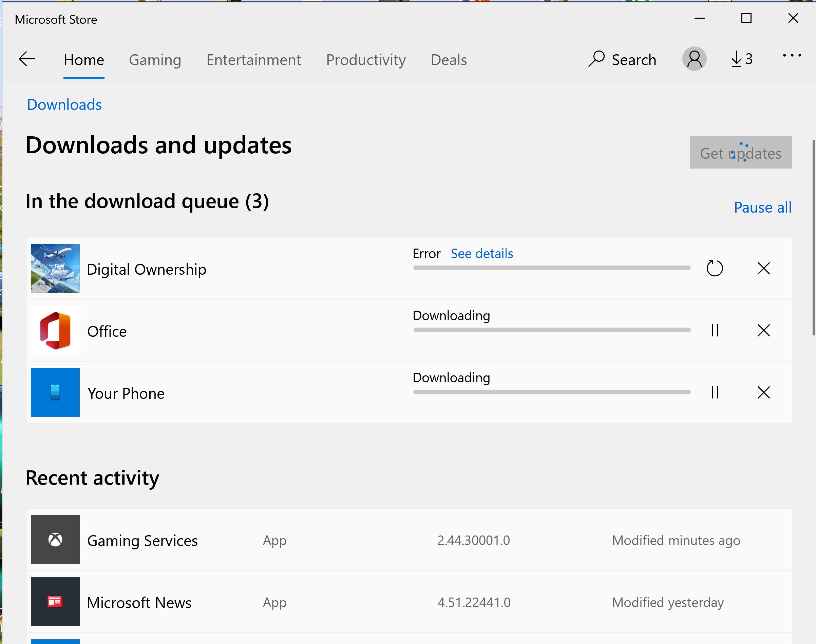Switch to the Gaming tab
Image resolution: width=816 pixels, height=644 pixels.
click(x=155, y=60)
